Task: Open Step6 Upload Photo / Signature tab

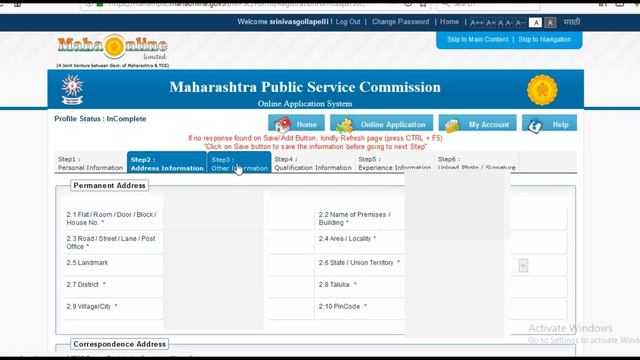Action: pyautogui.click(x=477, y=163)
